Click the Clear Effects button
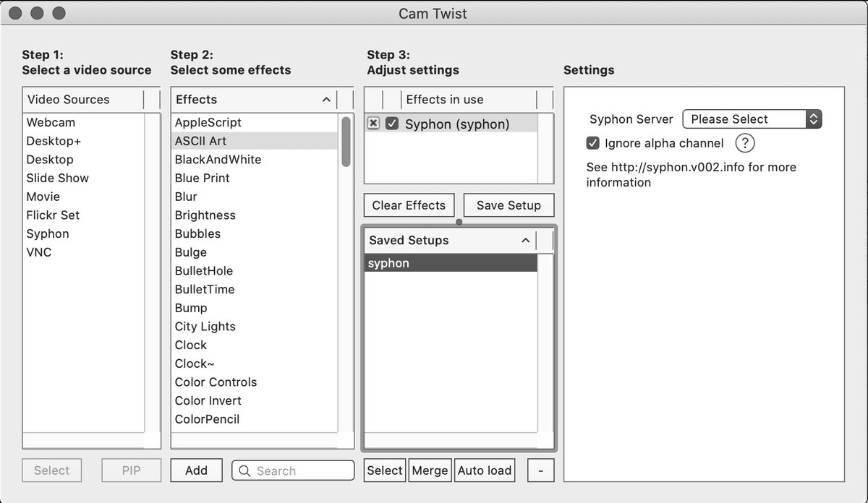 coord(409,205)
